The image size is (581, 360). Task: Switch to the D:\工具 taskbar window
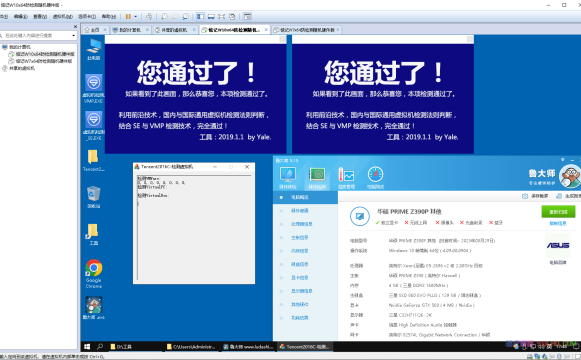[136, 347]
